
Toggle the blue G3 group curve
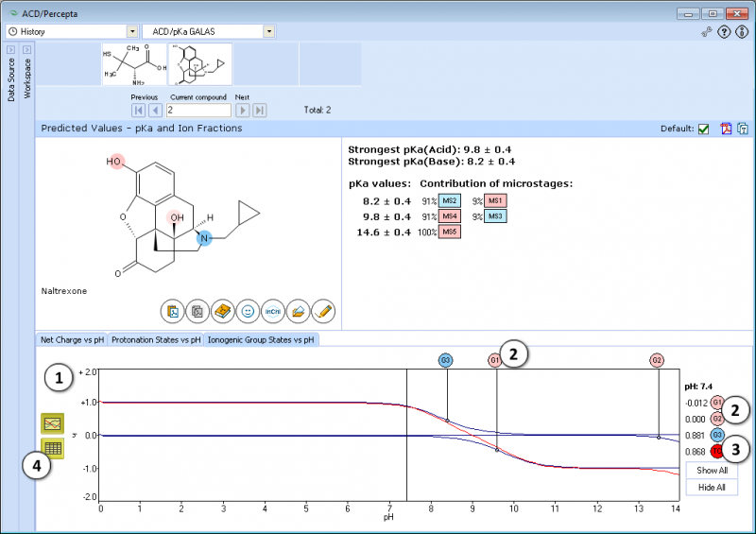tap(717, 435)
